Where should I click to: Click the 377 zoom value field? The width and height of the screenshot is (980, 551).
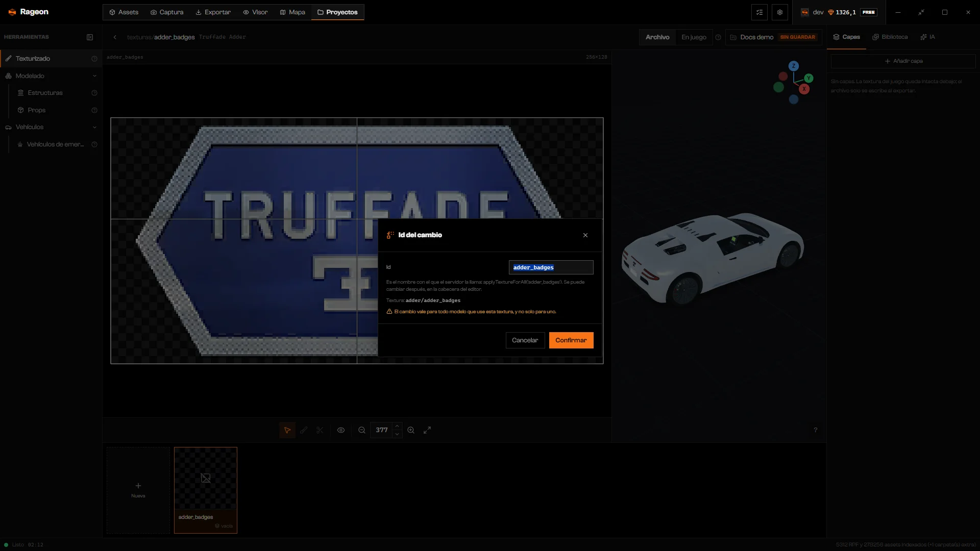(382, 430)
